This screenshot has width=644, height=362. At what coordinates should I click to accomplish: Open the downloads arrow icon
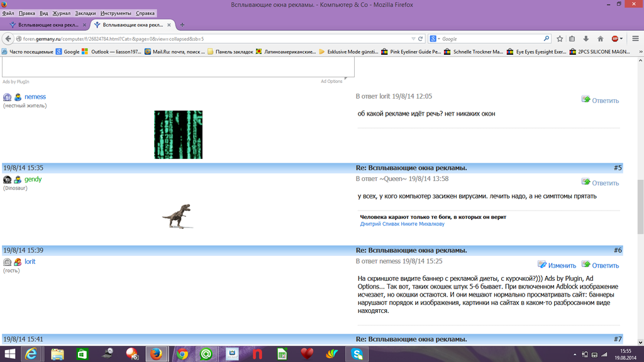coord(586,38)
